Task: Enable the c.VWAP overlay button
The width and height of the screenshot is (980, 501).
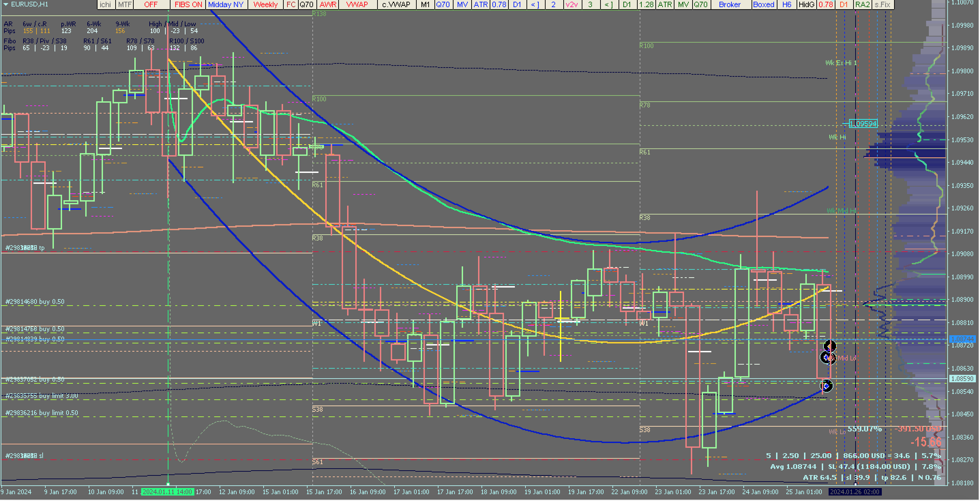Action: [x=396, y=4]
